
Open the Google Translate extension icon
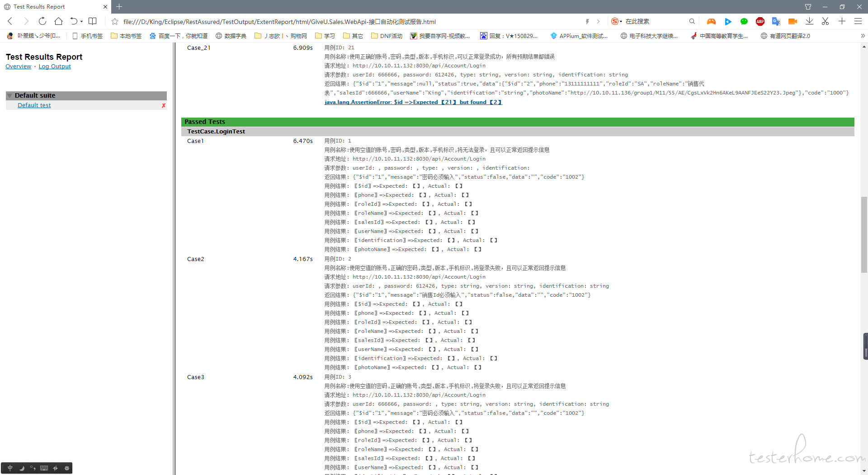776,21
